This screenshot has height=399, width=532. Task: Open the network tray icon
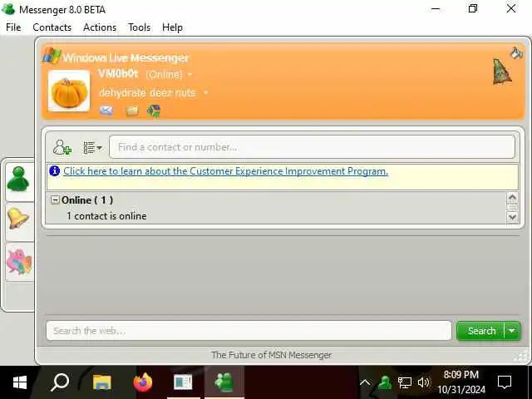(x=405, y=382)
